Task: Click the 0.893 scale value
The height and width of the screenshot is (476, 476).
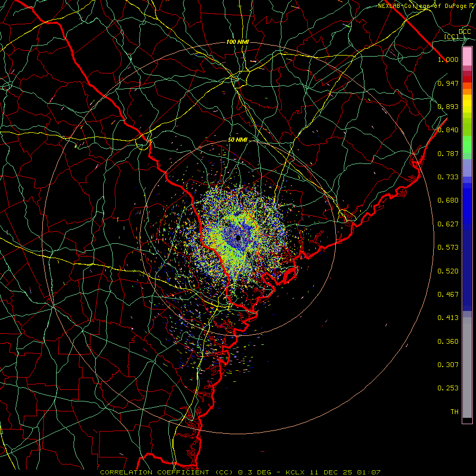Action: coord(448,106)
